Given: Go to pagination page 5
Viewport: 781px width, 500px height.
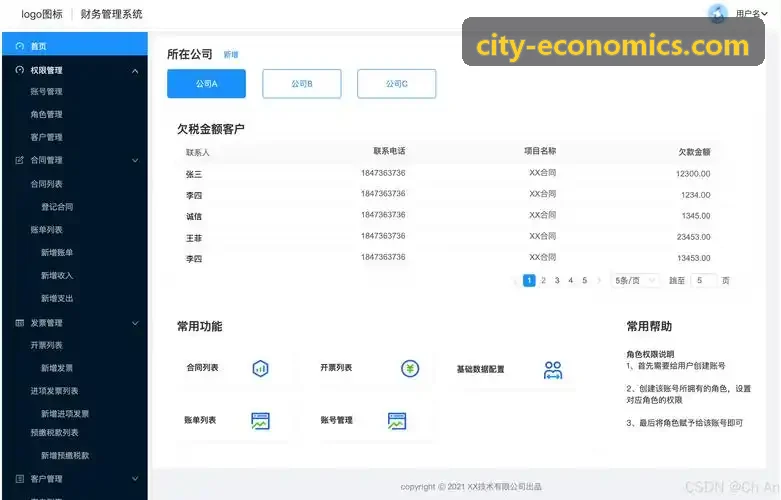Looking at the screenshot, I should 585,280.
